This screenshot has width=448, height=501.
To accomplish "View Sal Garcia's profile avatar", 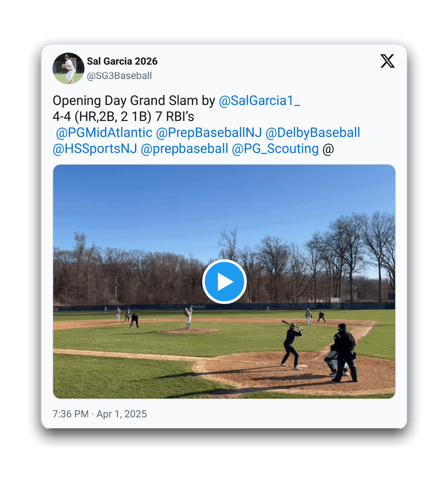I will tap(68, 68).
